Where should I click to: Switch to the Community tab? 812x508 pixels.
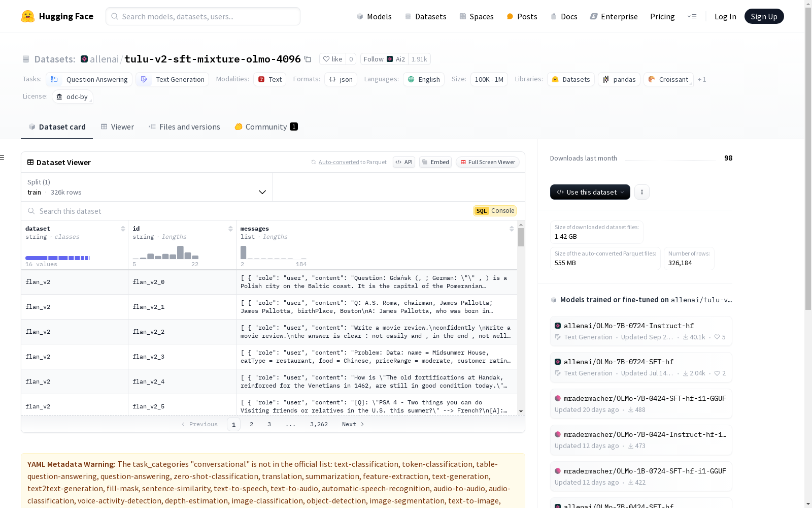266,127
